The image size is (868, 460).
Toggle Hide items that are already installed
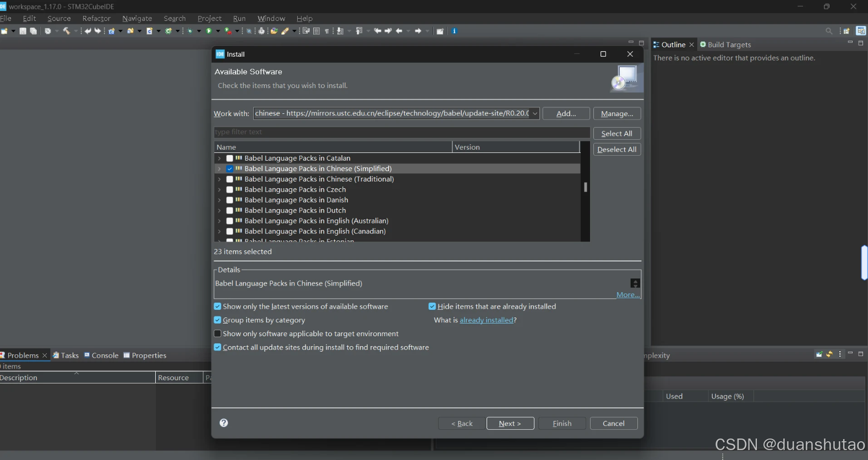coord(432,306)
